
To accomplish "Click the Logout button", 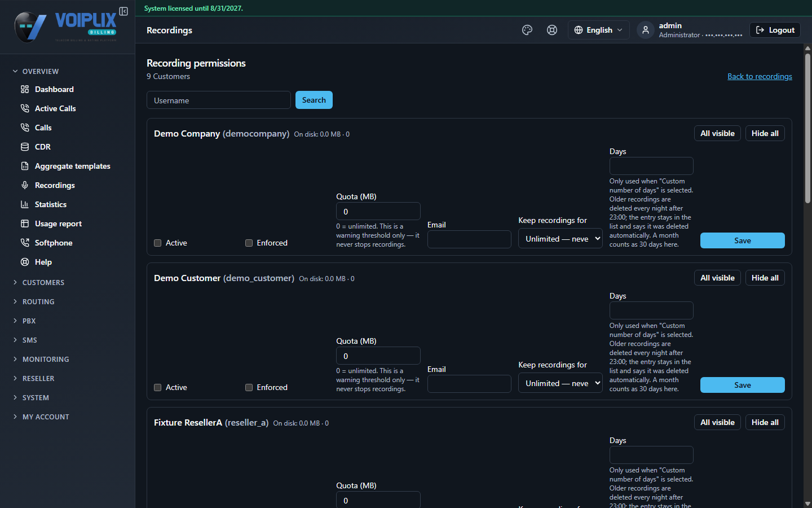I will [x=775, y=30].
